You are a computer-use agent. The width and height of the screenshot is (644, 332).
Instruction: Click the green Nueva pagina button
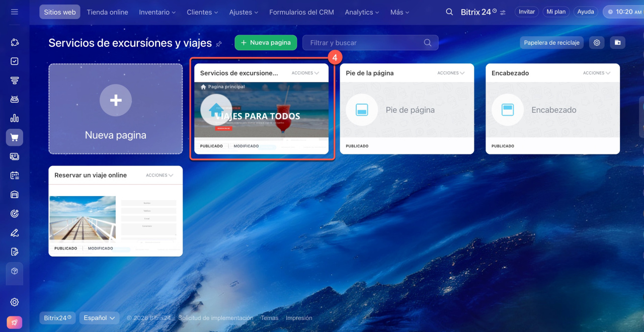[x=266, y=43]
